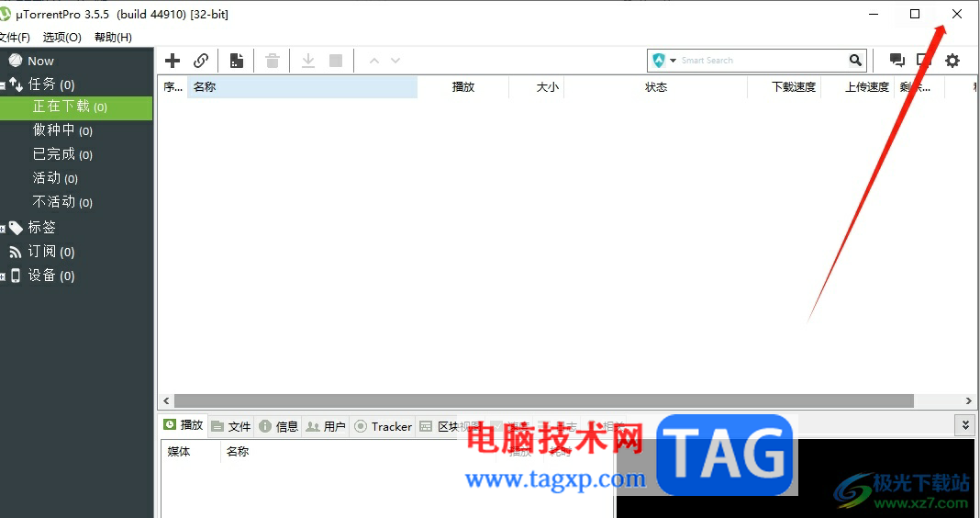
Task: Click the Remove Torrent trash icon
Action: coord(273,61)
